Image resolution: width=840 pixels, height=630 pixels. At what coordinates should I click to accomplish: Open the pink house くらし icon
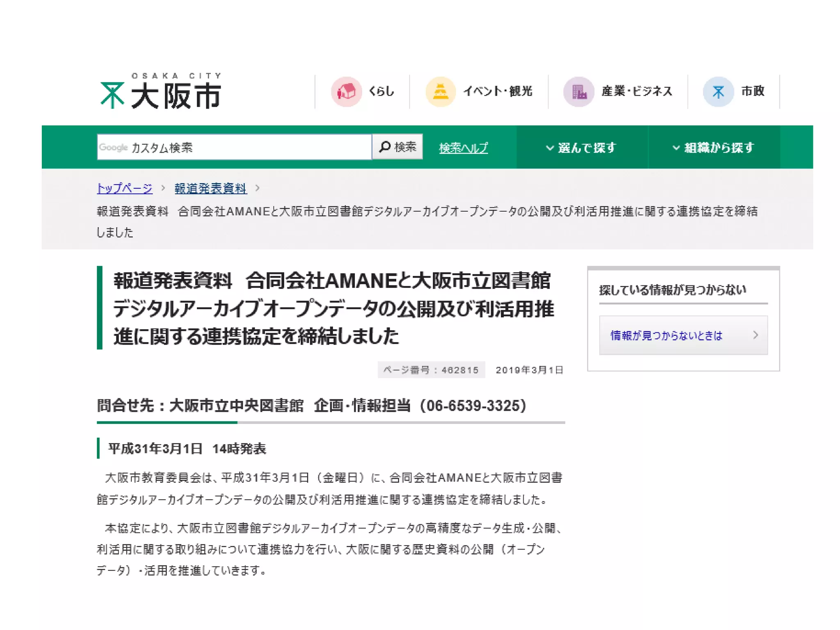(x=346, y=91)
